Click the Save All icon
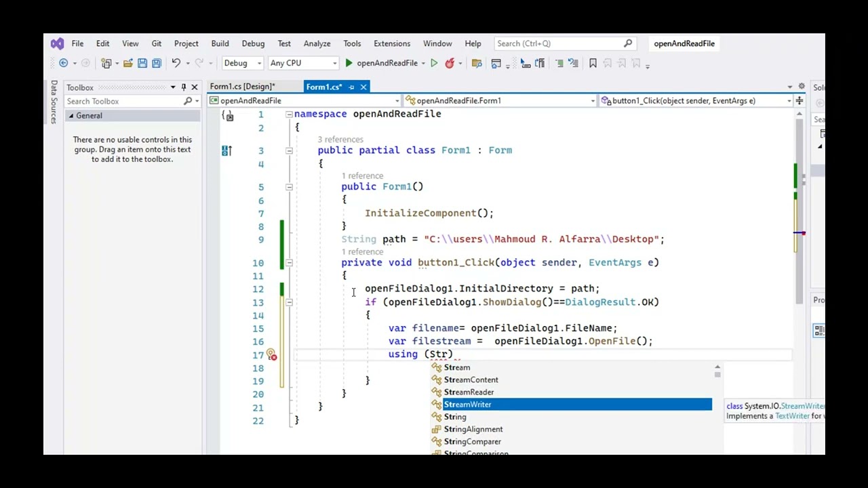The width and height of the screenshot is (868, 488). click(x=157, y=63)
